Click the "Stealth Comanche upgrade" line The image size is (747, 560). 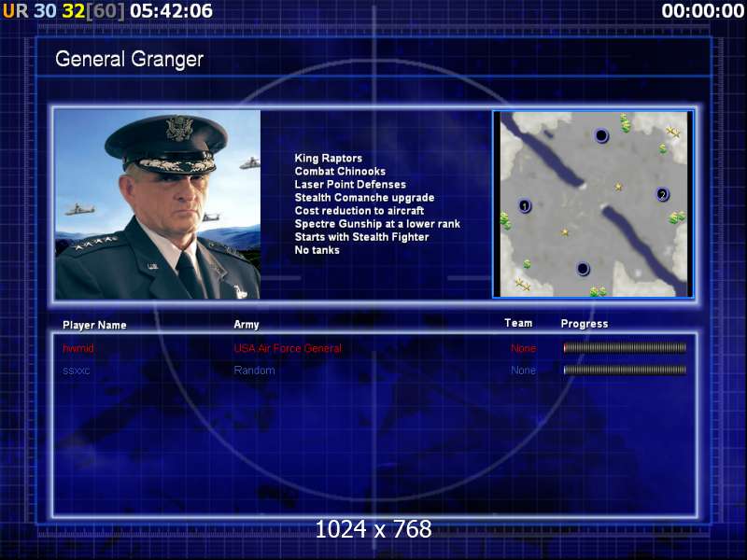pos(364,198)
